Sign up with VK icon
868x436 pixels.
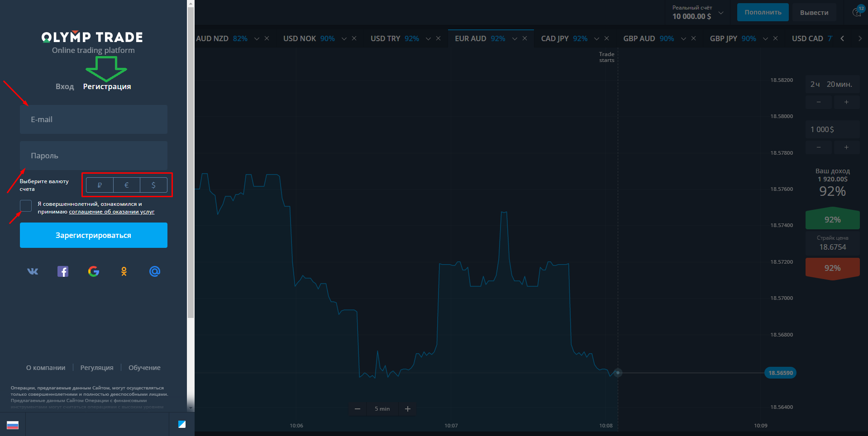coord(33,271)
